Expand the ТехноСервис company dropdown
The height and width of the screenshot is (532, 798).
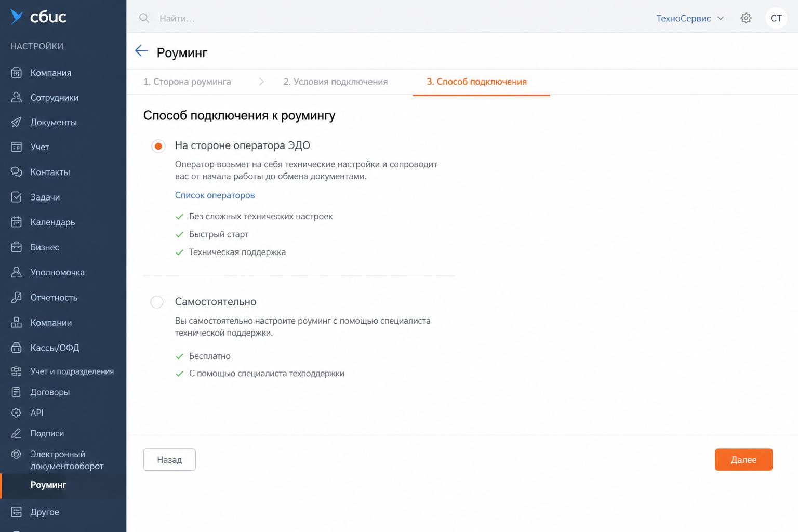pos(690,18)
